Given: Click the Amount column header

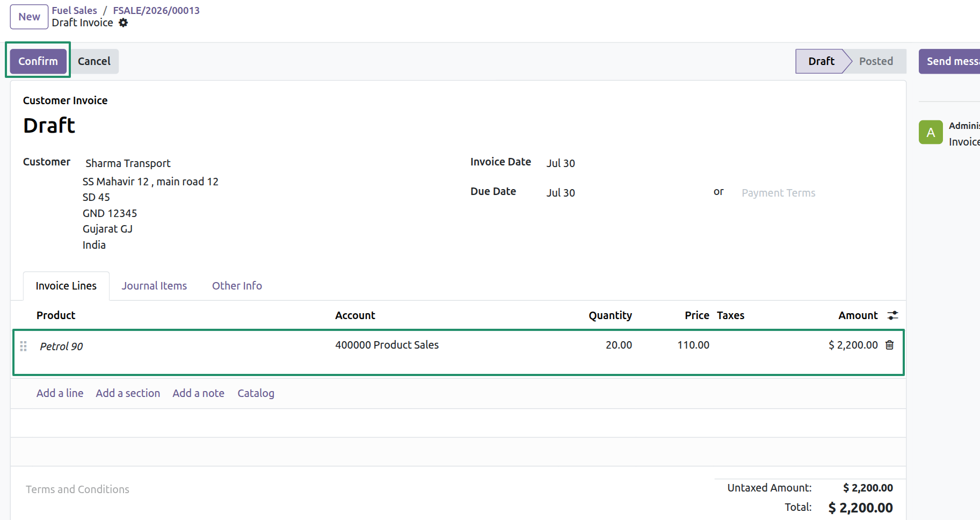Looking at the screenshot, I should (x=858, y=315).
